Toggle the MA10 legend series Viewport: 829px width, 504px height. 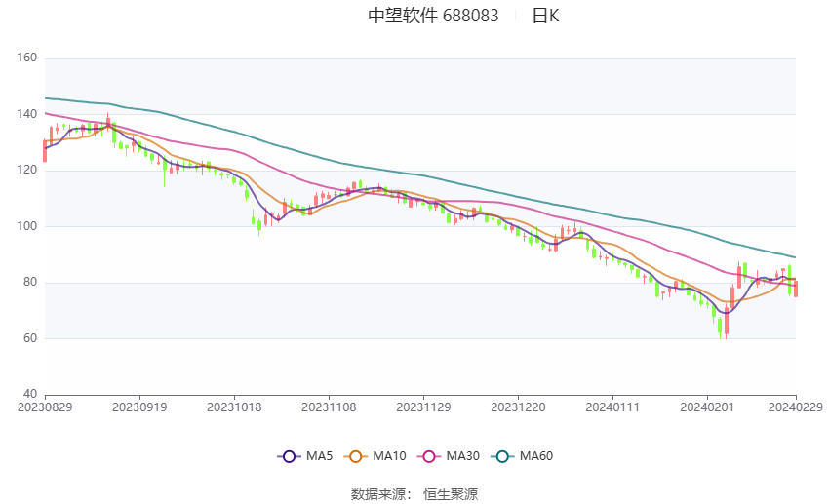(x=375, y=456)
